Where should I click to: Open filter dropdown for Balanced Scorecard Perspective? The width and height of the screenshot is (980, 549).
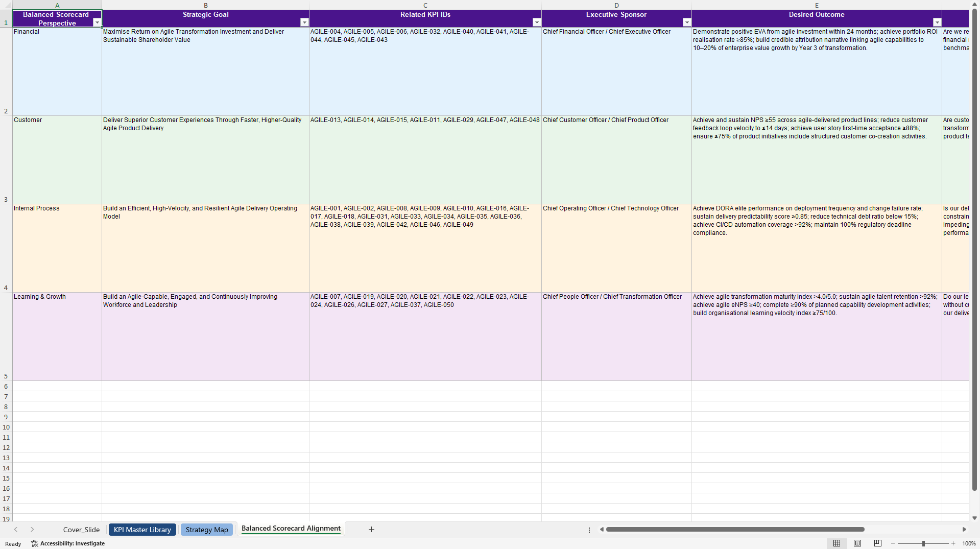coord(97,22)
